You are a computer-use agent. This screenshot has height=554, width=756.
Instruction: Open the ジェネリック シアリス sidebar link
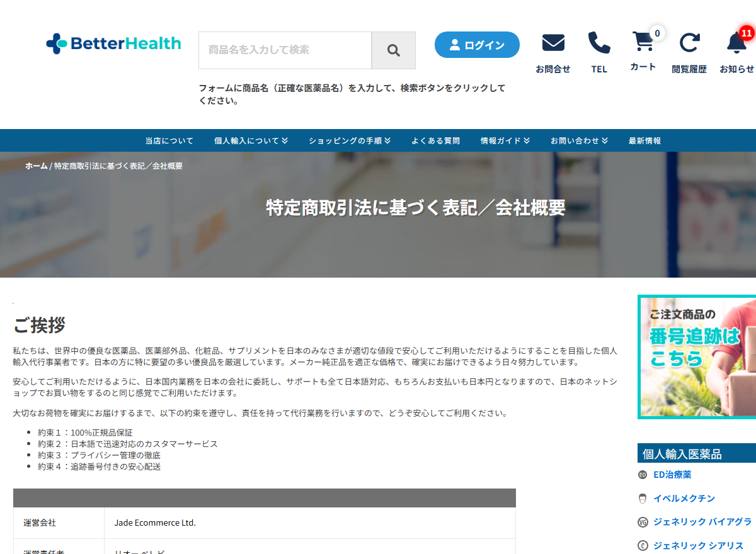[699, 546]
